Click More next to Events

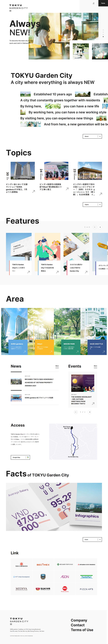click(96, 366)
